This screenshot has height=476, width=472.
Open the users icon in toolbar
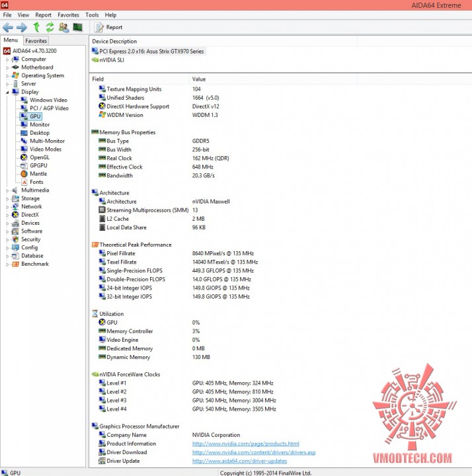point(63,27)
